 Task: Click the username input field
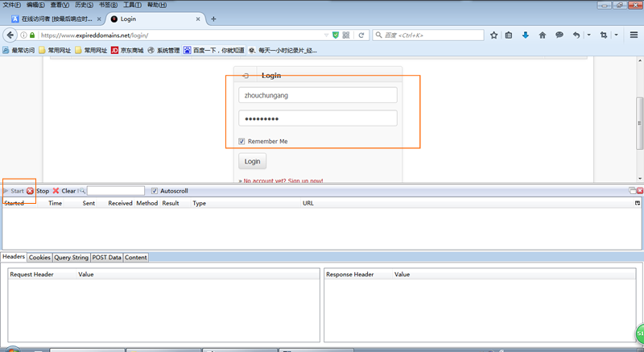coord(318,95)
